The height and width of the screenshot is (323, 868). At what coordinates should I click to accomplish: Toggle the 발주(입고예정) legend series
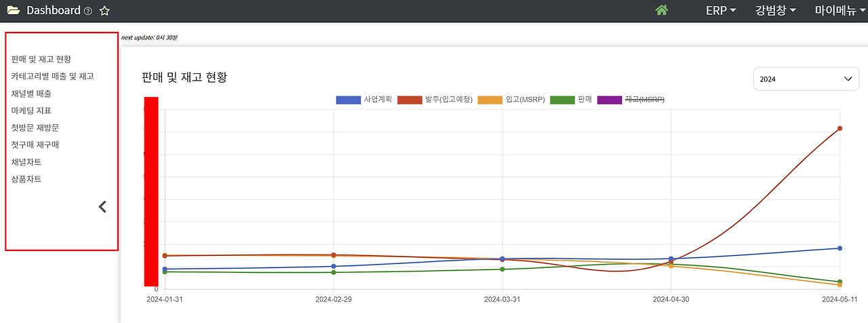pos(435,100)
